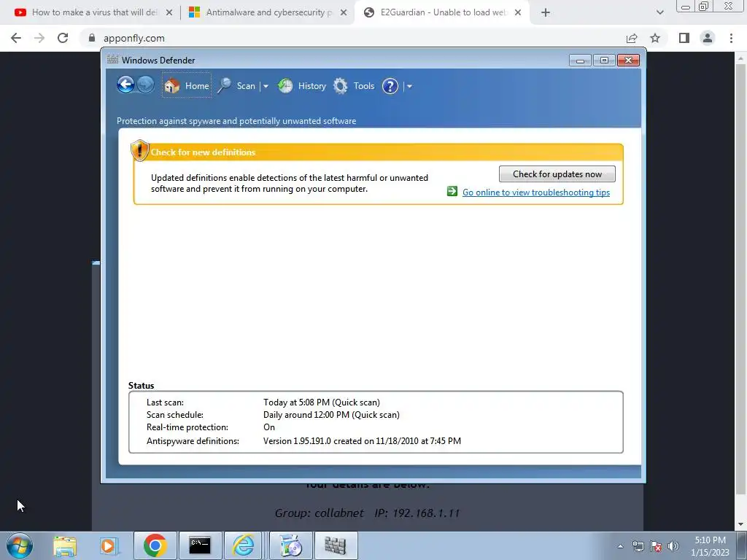This screenshot has width=747, height=560.
Task: Click the 'Check for new definitions' heading
Action: coord(203,152)
